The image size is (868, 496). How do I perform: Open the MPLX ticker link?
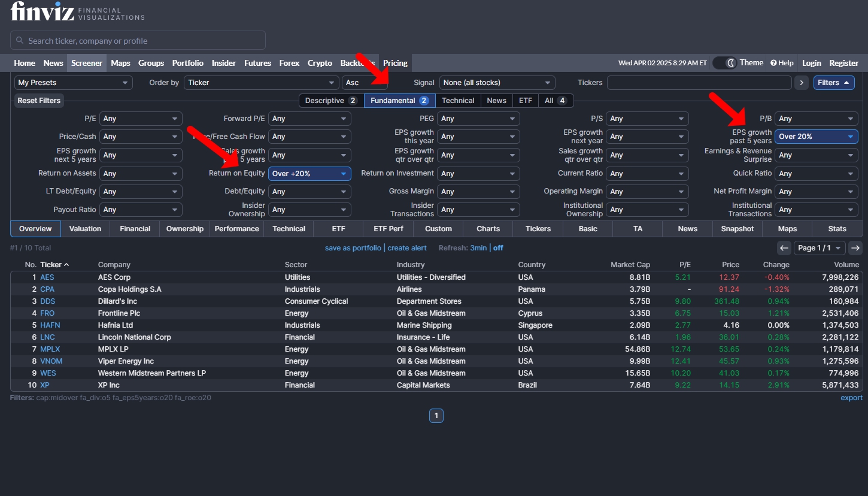[50, 349]
